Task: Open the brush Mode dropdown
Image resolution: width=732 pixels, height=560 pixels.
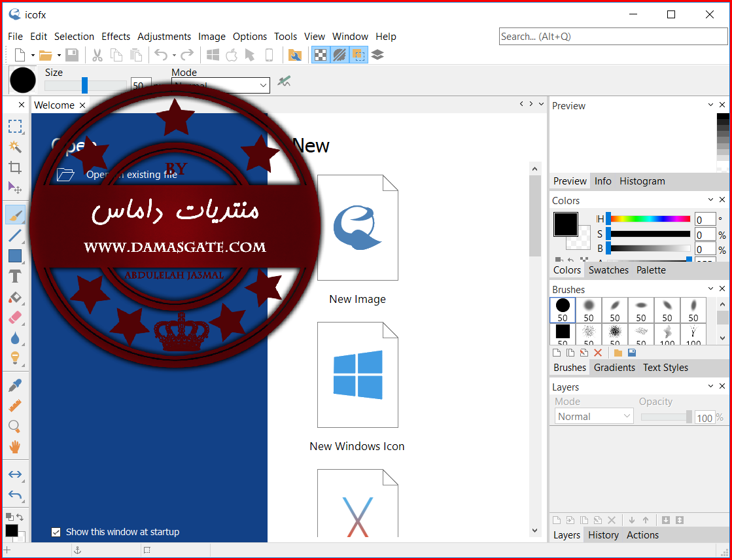Action: [220, 86]
